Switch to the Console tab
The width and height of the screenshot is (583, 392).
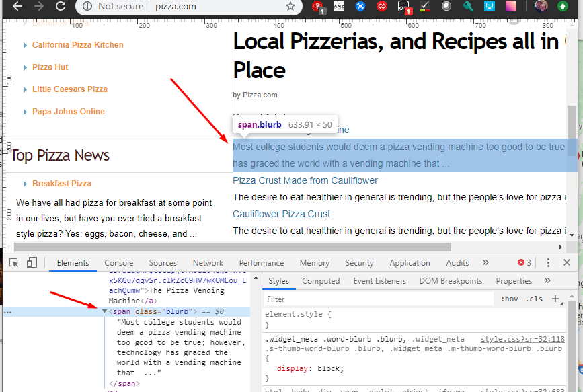pos(118,263)
